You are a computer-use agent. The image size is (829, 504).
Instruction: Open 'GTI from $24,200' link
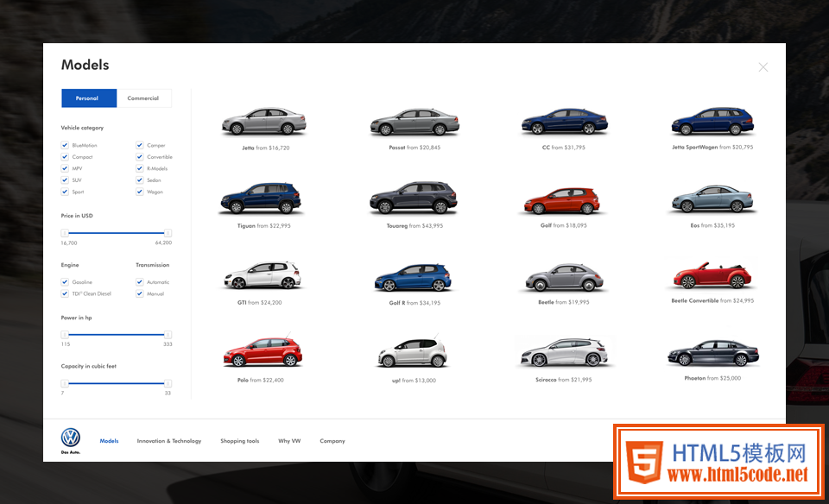point(260,303)
